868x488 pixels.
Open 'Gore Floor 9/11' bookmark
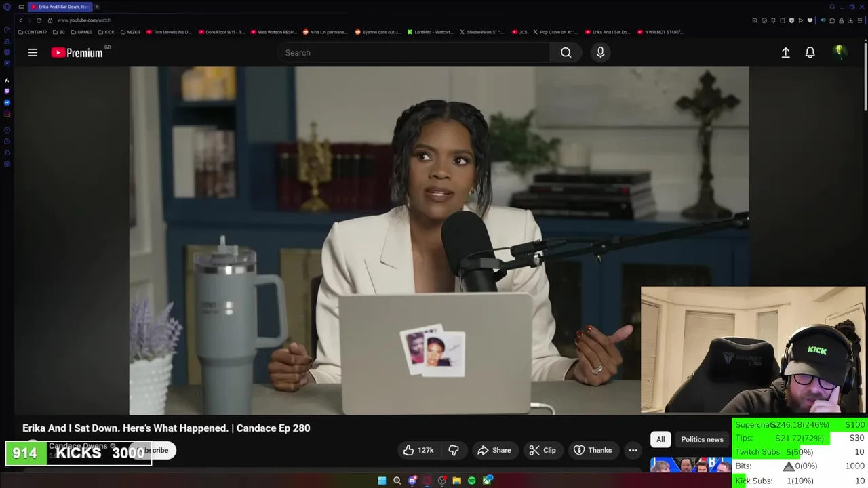pyautogui.click(x=222, y=32)
